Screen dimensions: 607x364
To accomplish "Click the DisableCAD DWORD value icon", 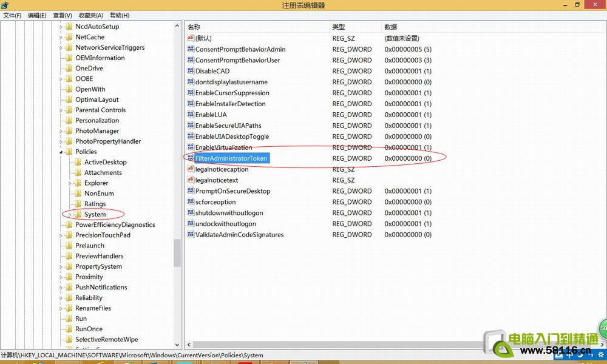I will pos(191,71).
